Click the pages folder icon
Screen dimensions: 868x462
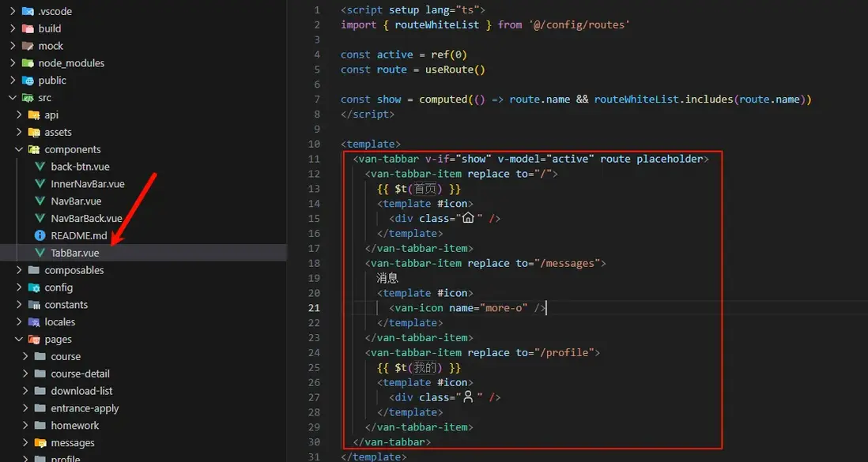coord(34,339)
